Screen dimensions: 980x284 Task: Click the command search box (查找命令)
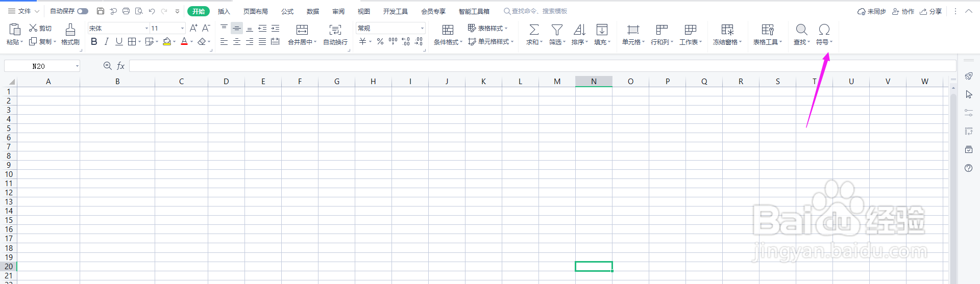pyautogui.click(x=536, y=11)
